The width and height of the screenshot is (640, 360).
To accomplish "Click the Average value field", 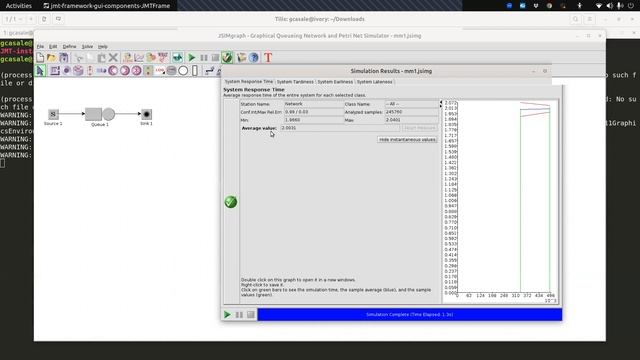I will coord(340,128).
